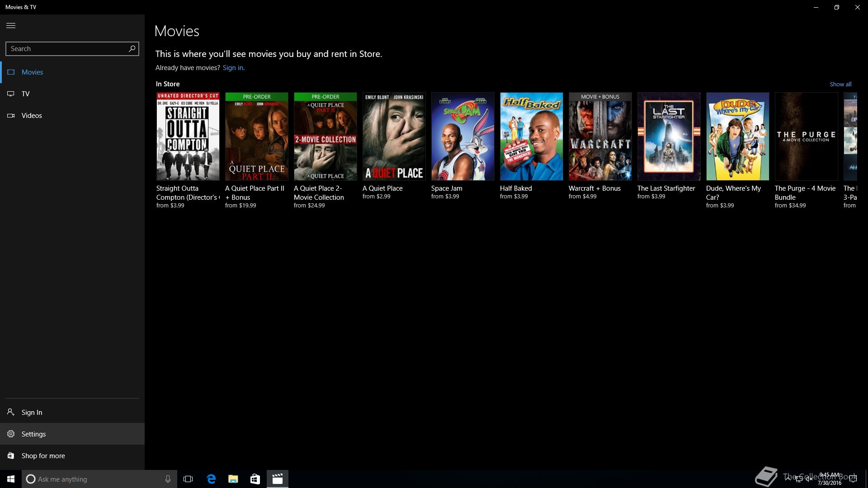
Task: Launch Microsoft Edge from taskbar
Action: pyautogui.click(x=211, y=479)
